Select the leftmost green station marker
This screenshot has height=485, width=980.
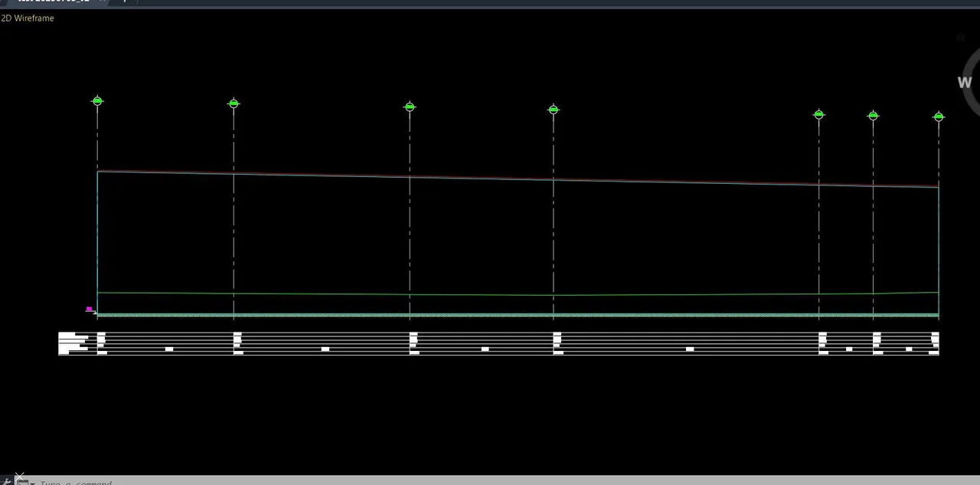coord(97,101)
